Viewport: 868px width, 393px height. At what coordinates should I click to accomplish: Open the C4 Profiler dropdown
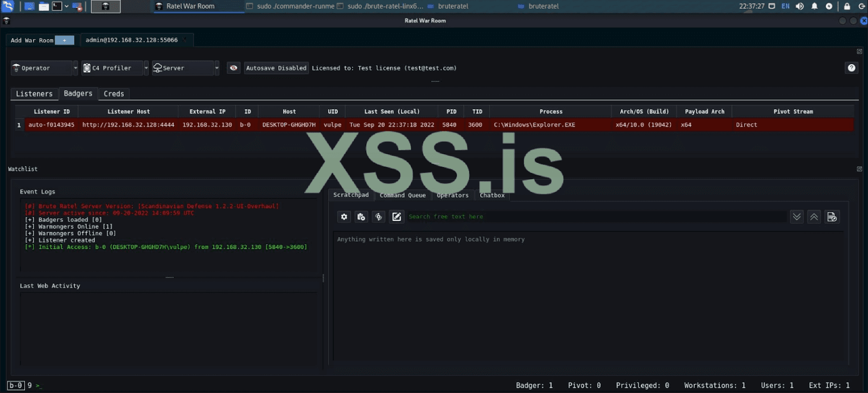click(x=146, y=68)
